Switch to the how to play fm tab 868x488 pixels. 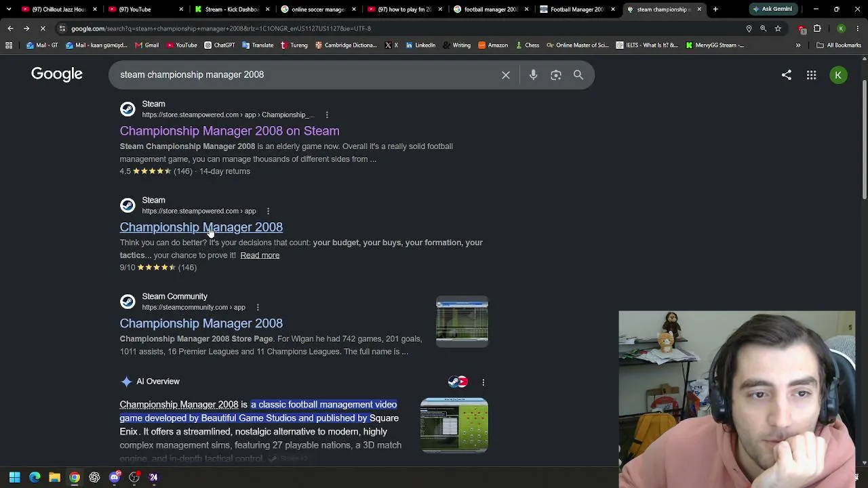point(403,9)
